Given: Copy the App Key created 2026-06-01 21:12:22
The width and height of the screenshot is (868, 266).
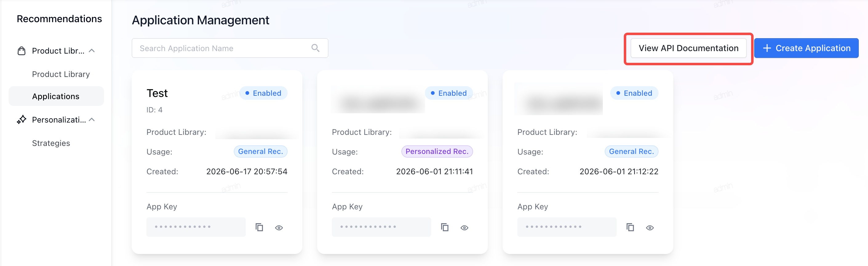Looking at the screenshot, I should point(630,227).
